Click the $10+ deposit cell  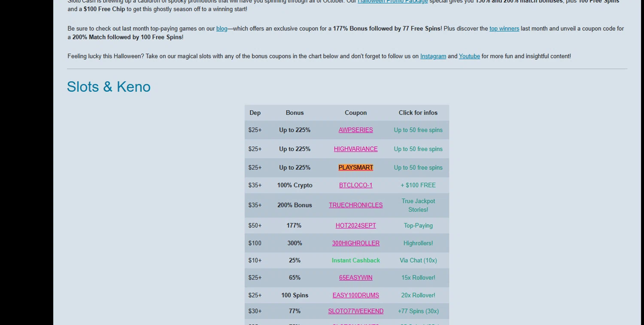255,260
